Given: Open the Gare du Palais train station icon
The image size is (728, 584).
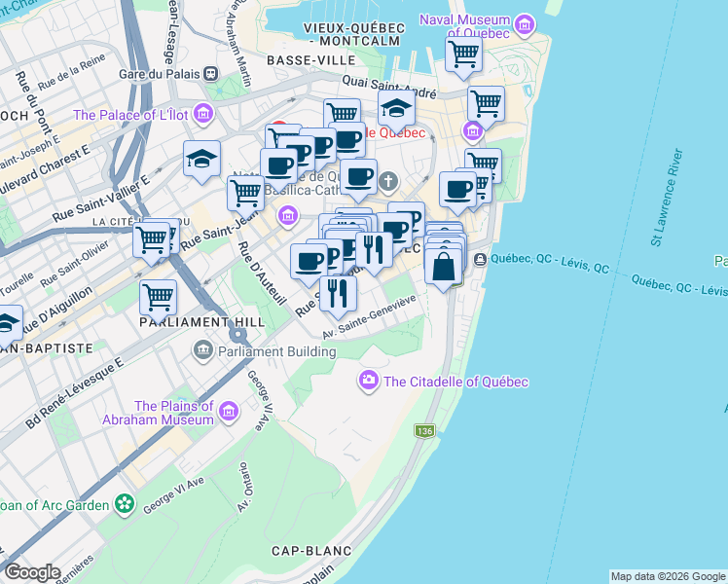Looking at the screenshot, I should 212,74.
